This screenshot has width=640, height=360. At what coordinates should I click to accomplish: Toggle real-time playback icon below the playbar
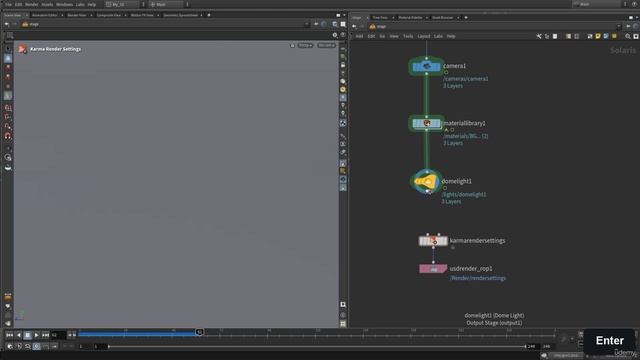click(36, 347)
